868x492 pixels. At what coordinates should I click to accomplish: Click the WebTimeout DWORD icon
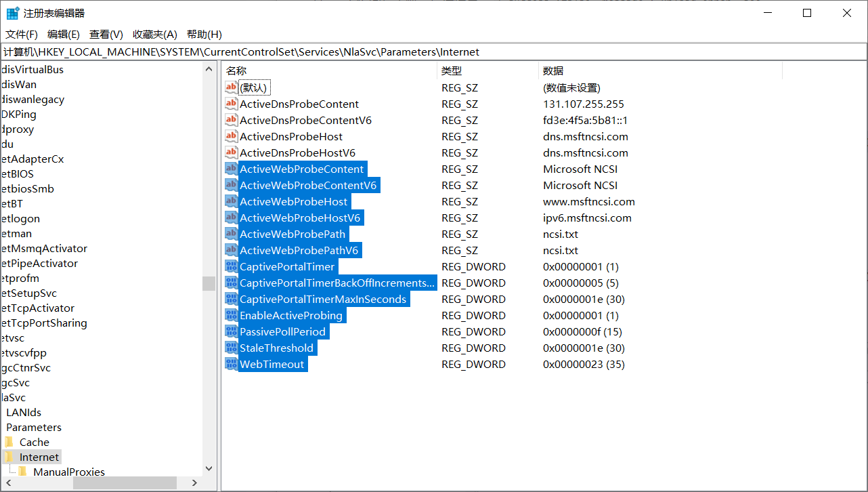pos(231,364)
